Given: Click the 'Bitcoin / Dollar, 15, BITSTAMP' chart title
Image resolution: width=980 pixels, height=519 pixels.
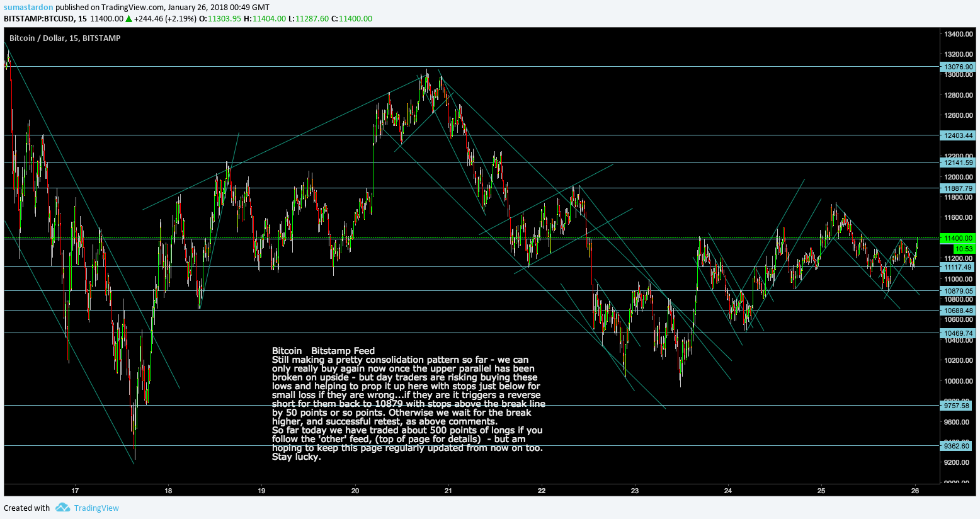Looking at the screenshot, I should click(65, 38).
